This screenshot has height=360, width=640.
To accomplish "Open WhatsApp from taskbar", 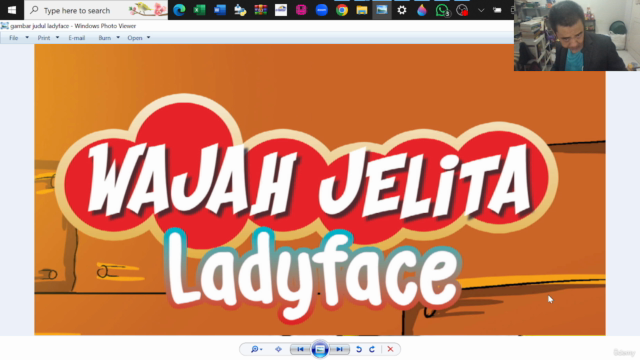I will [x=442, y=10].
